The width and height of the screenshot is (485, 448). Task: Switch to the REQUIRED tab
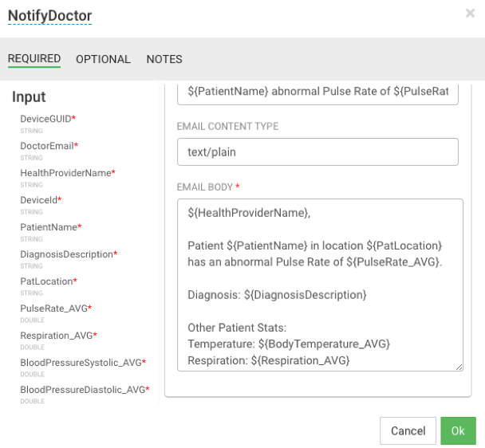click(x=34, y=59)
